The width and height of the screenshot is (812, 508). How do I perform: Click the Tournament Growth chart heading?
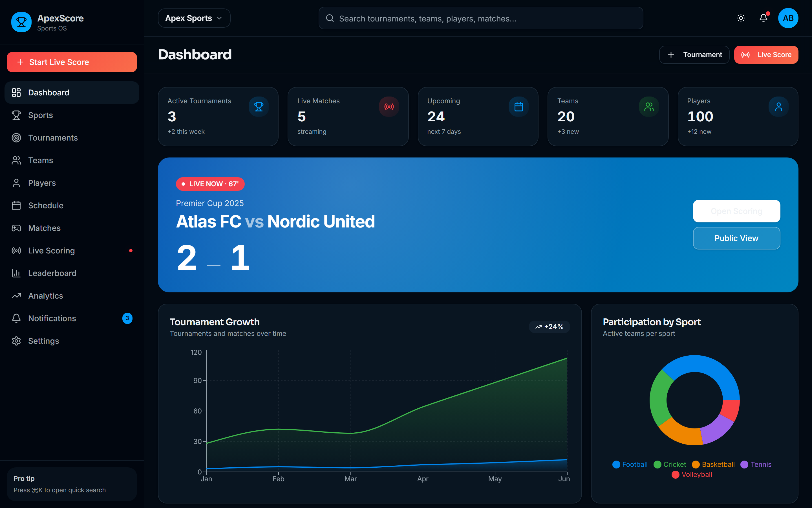click(214, 322)
